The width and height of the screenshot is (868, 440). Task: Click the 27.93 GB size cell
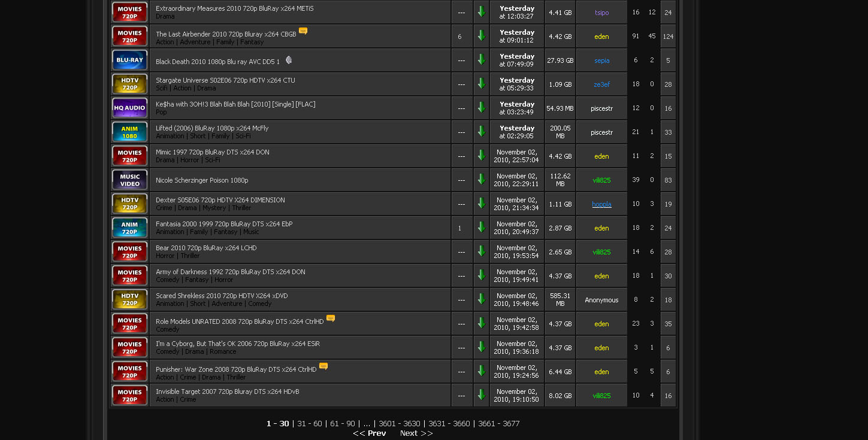coord(560,60)
